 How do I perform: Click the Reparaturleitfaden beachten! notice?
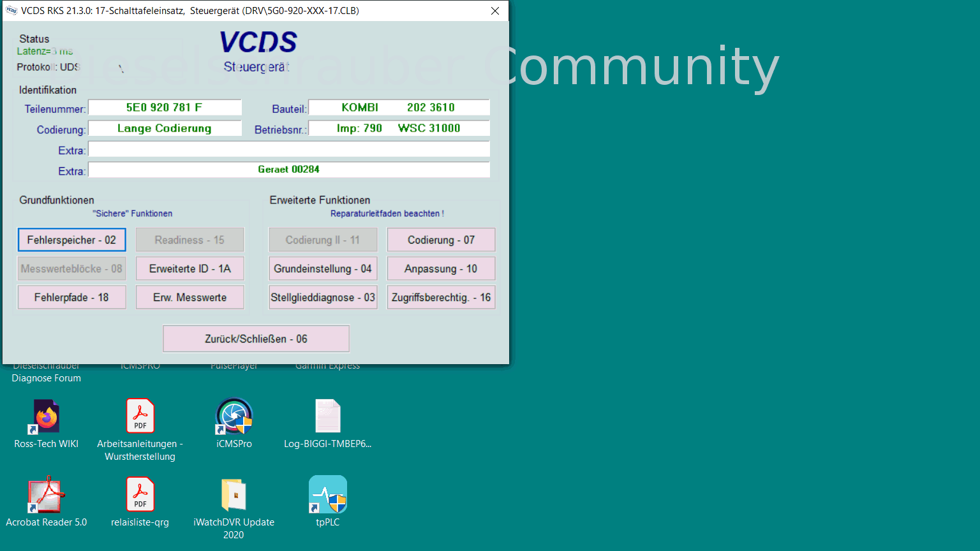387,214
